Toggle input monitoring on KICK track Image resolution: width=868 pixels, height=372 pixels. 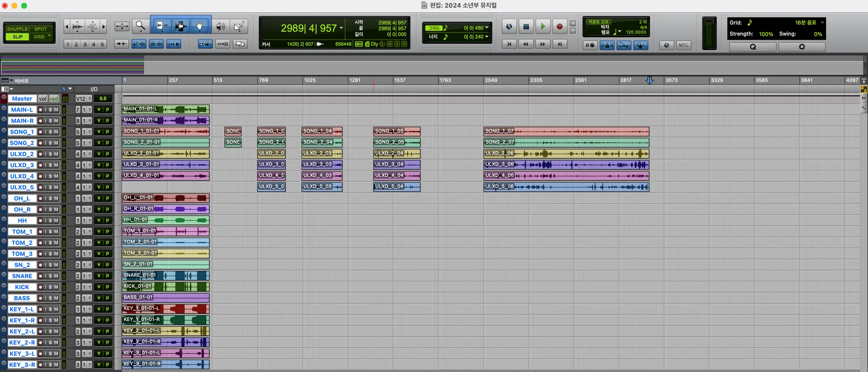(45, 287)
